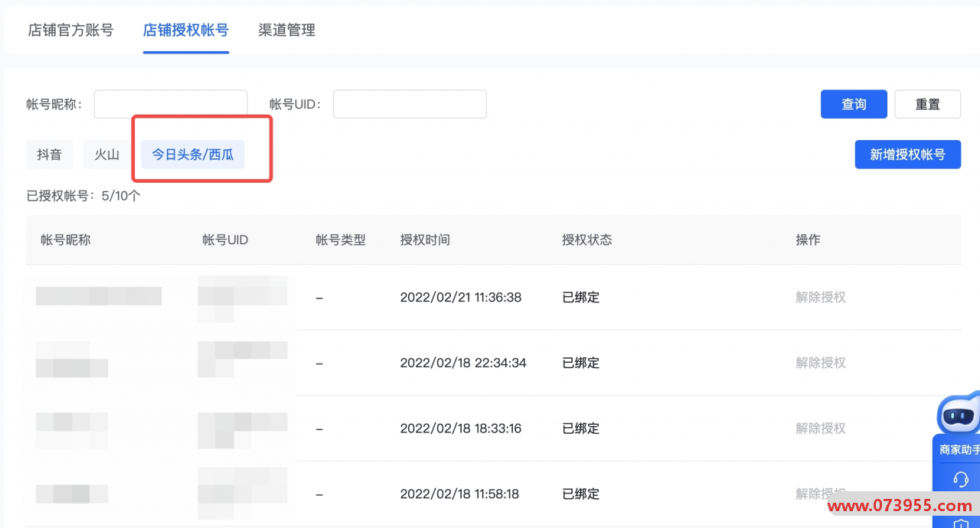Focus the 帐号UID input field
This screenshot has width=980, height=528.
[410, 104]
